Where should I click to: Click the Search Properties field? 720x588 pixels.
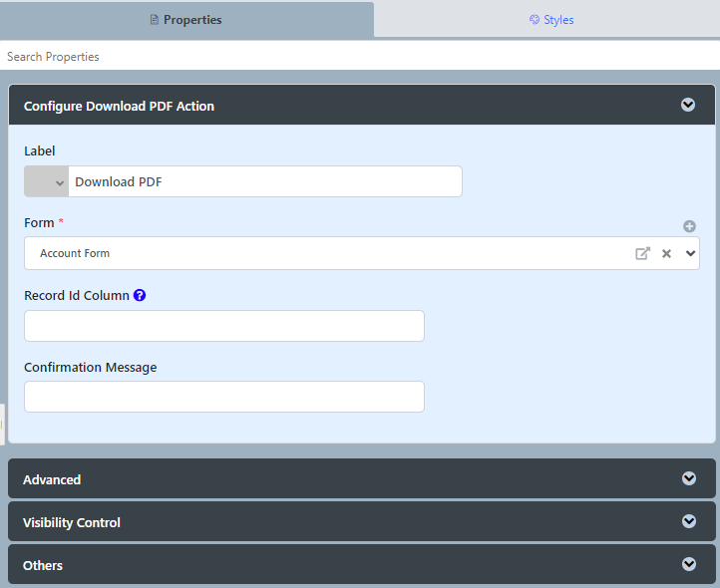tap(359, 57)
